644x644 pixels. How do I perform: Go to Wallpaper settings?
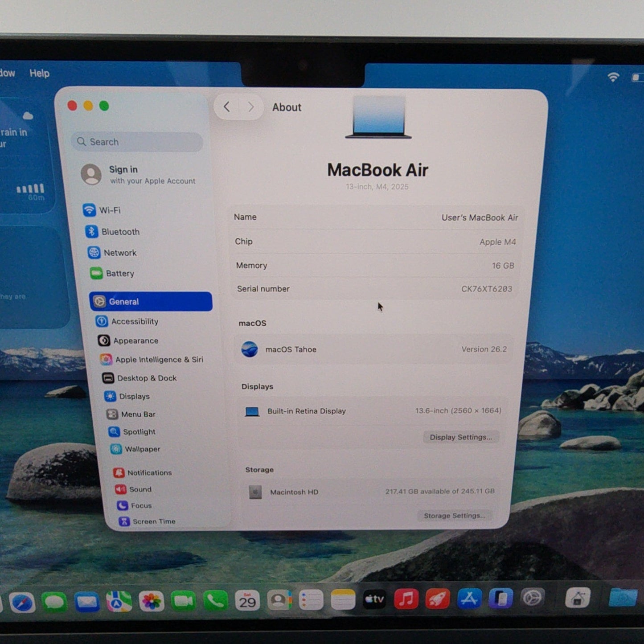pos(135,449)
